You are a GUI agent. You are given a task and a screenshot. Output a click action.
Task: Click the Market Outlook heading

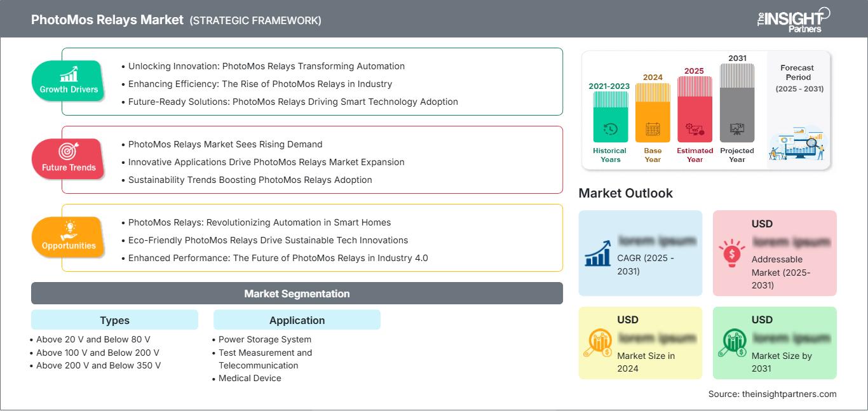click(x=625, y=193)
